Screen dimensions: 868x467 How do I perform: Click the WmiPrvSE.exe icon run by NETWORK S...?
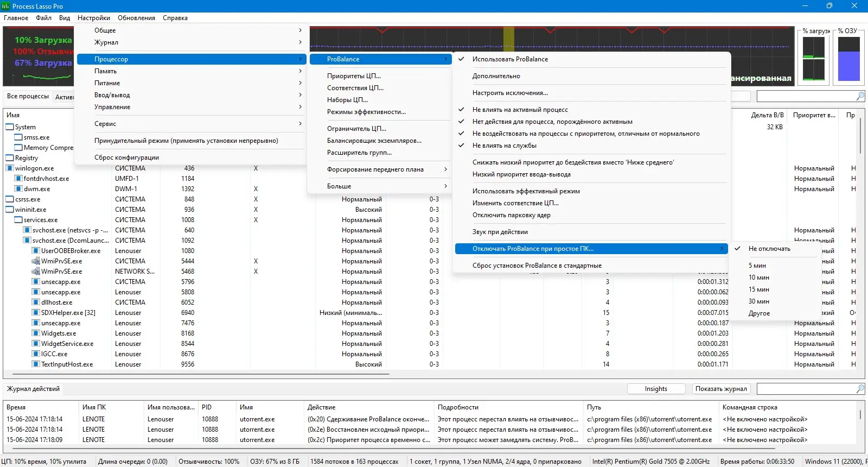click(36, 272)
